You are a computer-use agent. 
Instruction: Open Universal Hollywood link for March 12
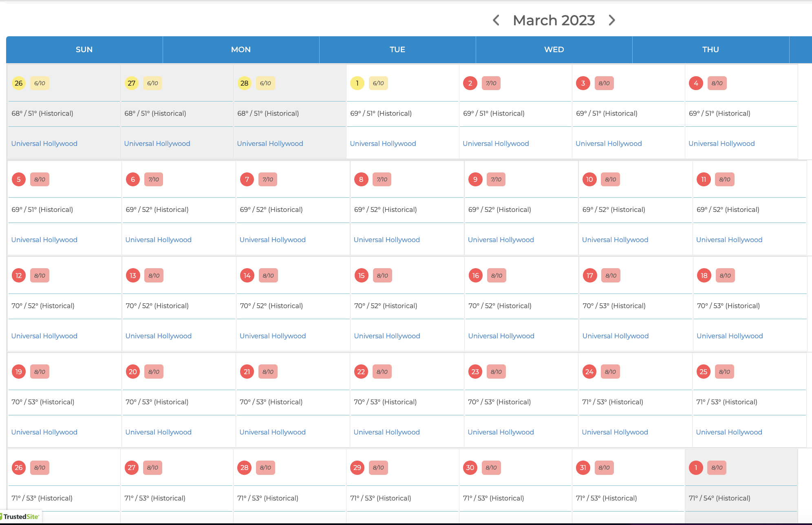44,336
